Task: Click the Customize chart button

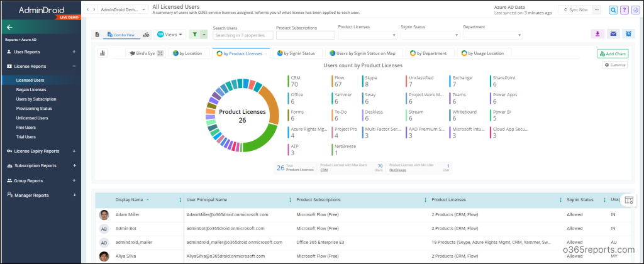Action: [615, 65]
